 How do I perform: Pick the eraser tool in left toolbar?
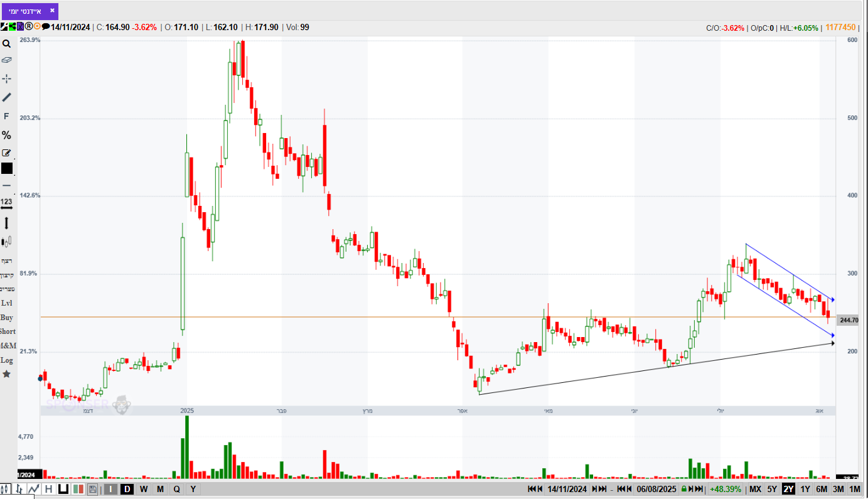click(6, 60)
